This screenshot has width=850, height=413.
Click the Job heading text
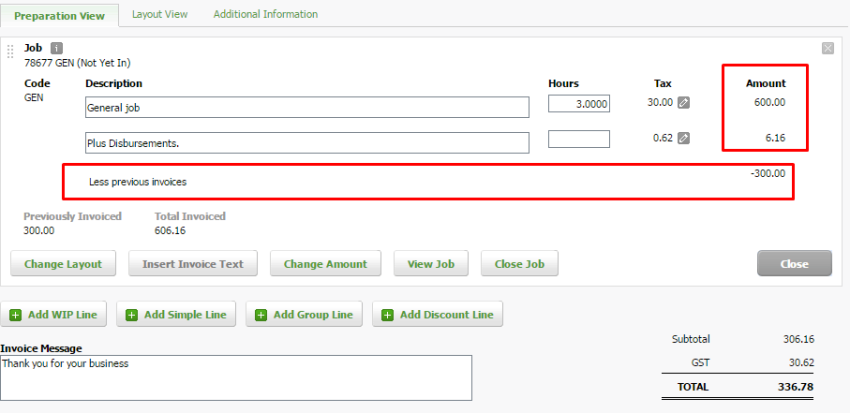(x=33, y=48)
